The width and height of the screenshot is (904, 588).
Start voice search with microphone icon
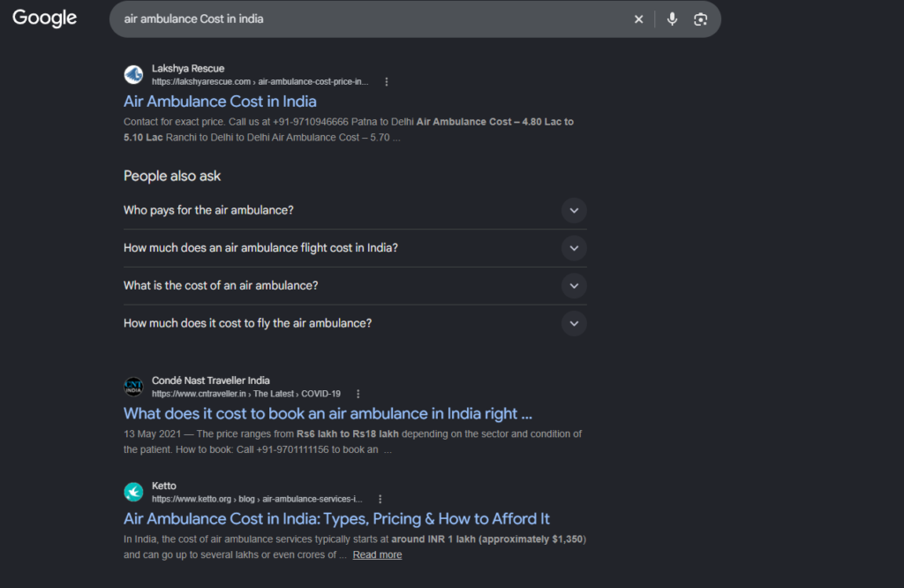coord(672,19)
